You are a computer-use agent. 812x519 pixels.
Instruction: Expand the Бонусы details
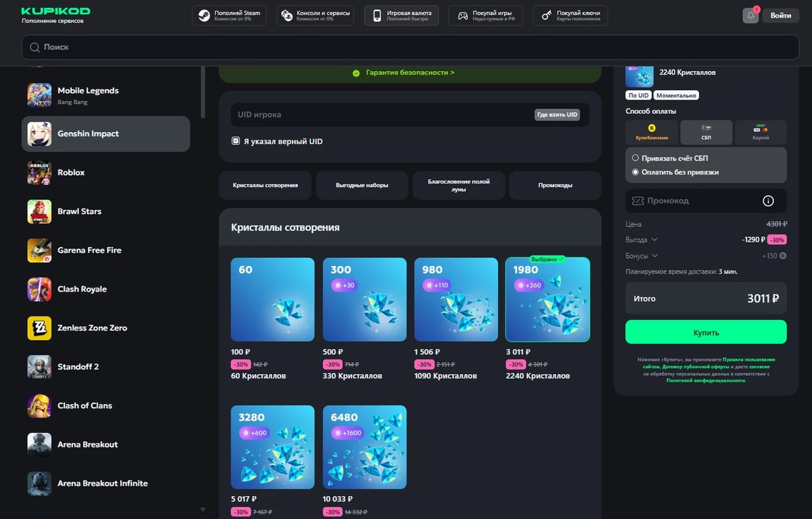point(641,256)
